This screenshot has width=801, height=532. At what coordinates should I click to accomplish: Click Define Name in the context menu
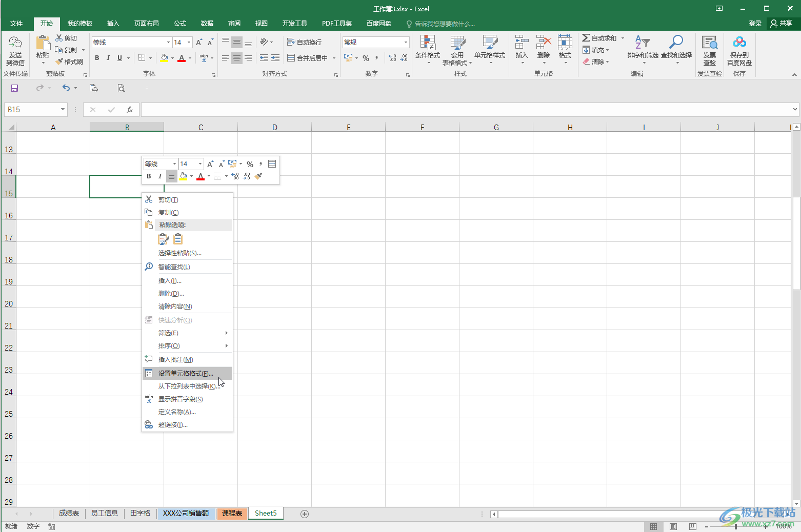click(x=187, y=412)
